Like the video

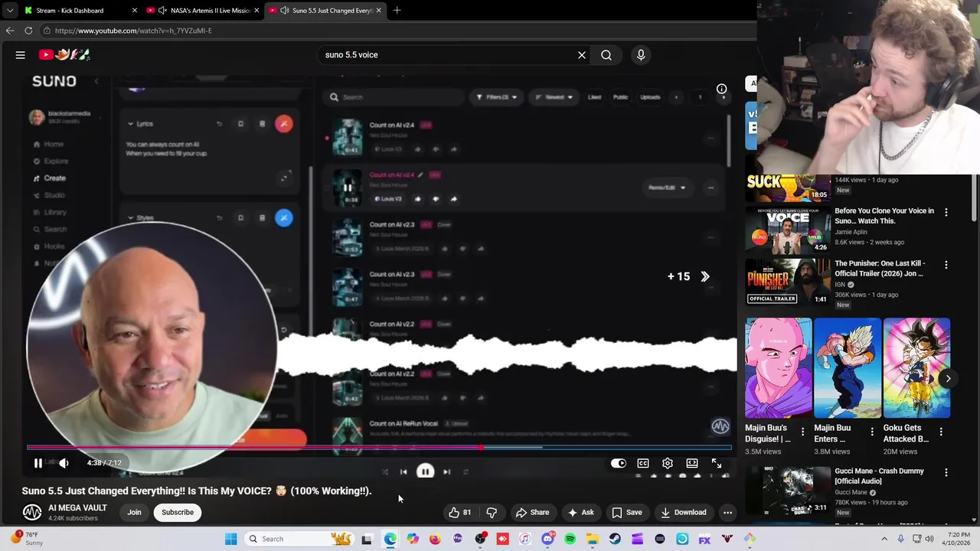(460, 512)
